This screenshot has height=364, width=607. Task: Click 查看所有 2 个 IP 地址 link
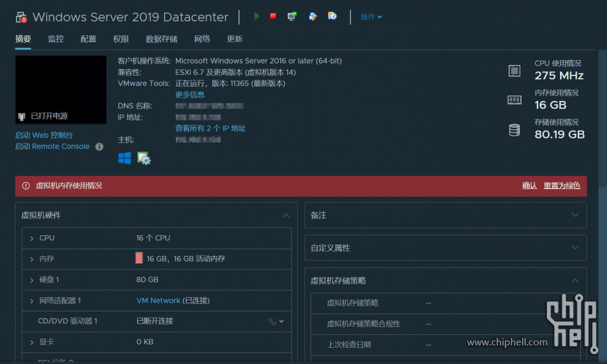point(210,128)
